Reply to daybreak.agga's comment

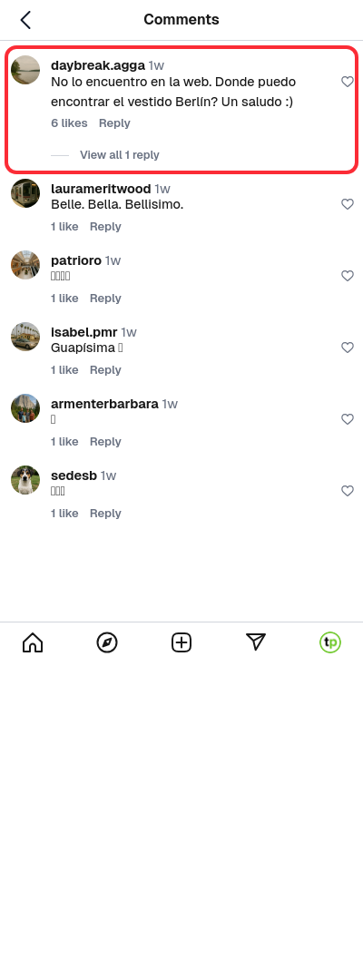tap(114, 123)
